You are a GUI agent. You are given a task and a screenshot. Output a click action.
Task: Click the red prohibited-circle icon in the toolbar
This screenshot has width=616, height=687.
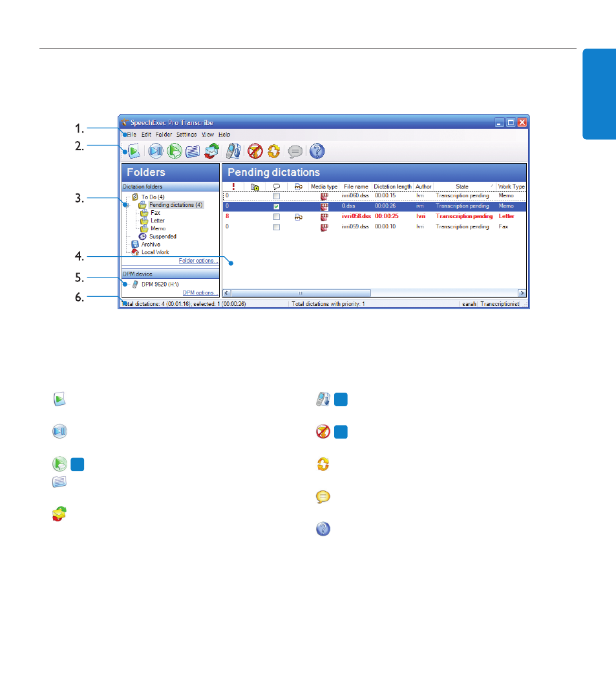tap(255, 151)
